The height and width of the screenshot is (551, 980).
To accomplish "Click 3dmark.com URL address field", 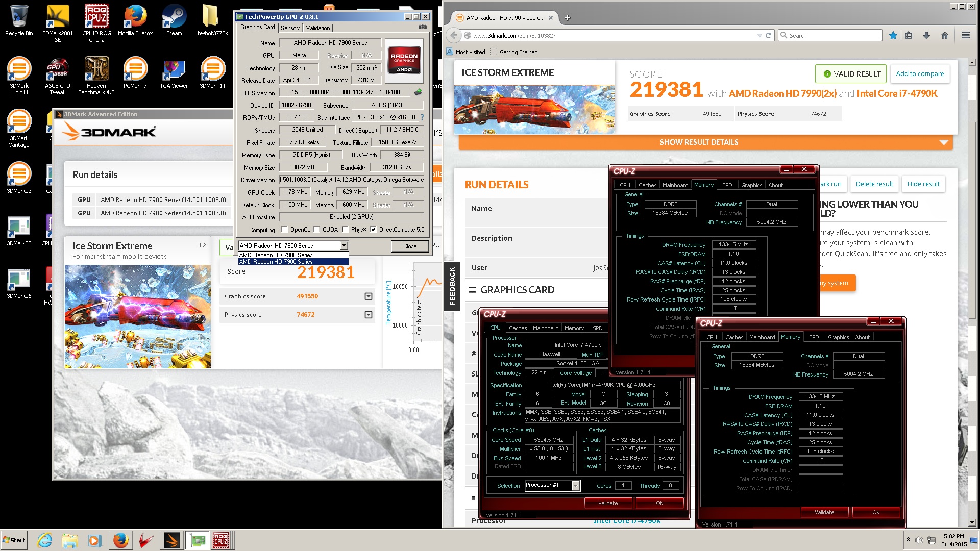I will click(612, 35).
